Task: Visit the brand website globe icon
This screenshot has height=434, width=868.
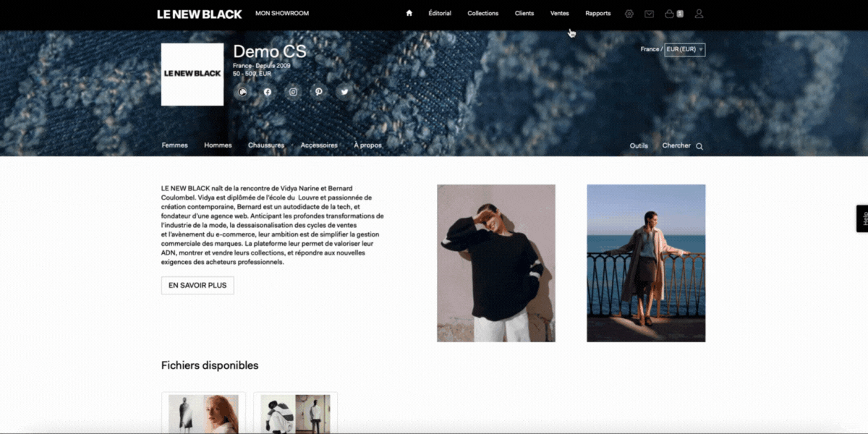Action: tap(243, 92)
